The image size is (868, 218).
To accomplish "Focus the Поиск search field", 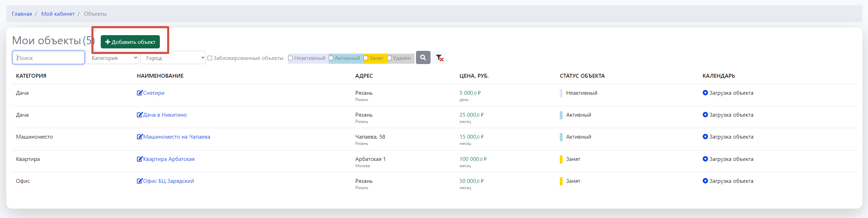I will (x=49, y=58).
